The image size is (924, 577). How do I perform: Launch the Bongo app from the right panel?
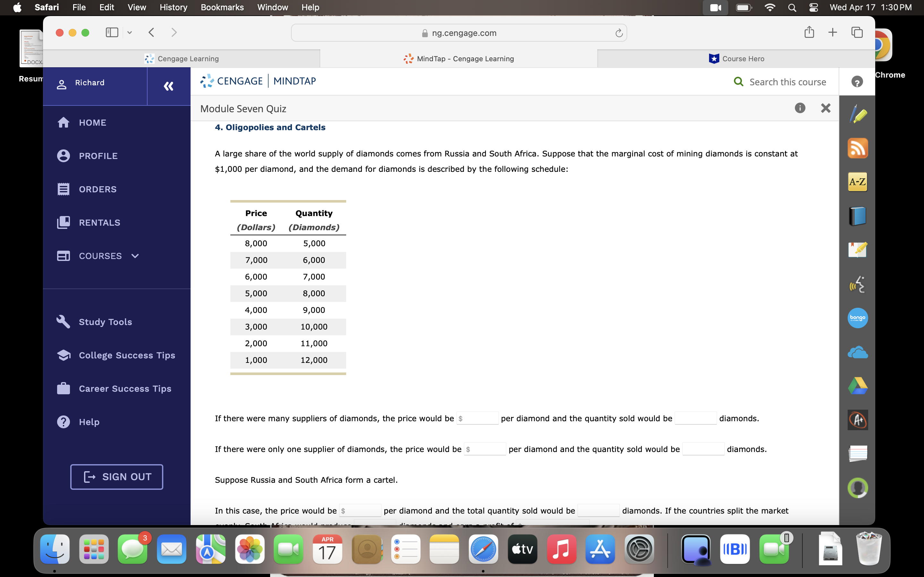858,318
